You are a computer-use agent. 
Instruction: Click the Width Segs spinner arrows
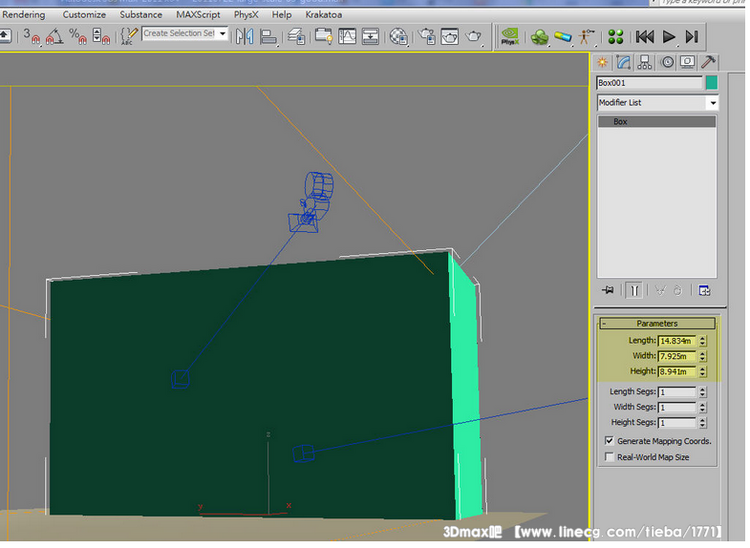pos(702,408)
